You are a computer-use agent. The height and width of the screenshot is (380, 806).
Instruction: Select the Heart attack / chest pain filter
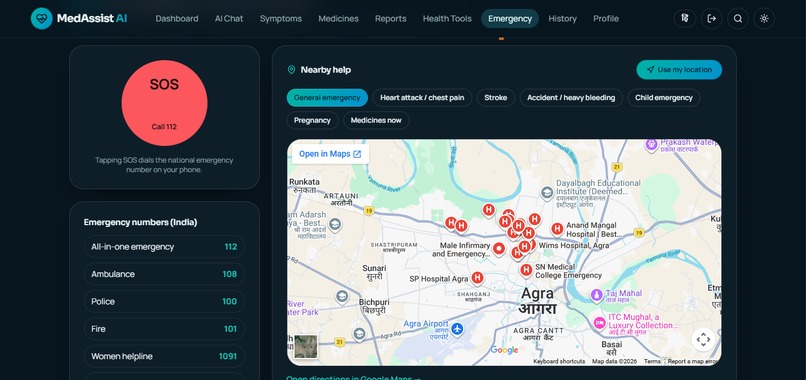(x=422, y=98)
